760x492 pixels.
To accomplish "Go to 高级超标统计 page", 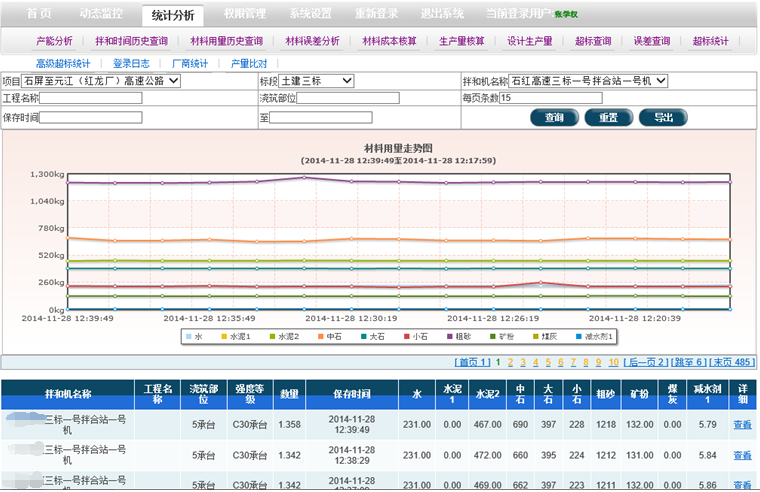I will tap(63, 63).
